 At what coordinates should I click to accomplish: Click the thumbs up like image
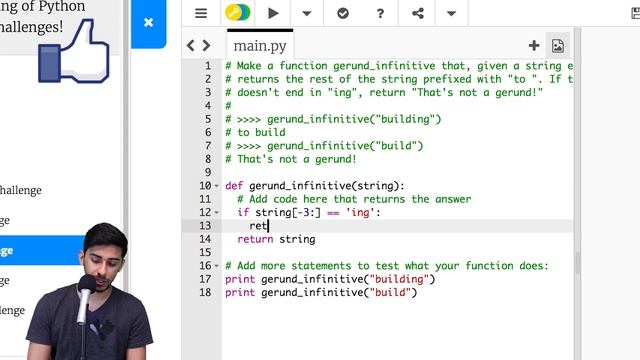coord(74,51)
